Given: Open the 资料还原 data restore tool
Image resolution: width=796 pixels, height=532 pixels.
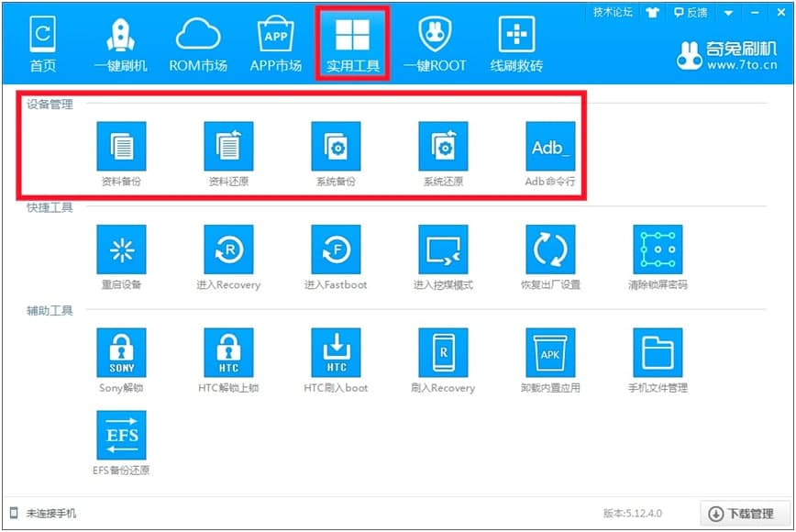Looking at the screenshot, I should pyautogui.click(x=228, y=146).
